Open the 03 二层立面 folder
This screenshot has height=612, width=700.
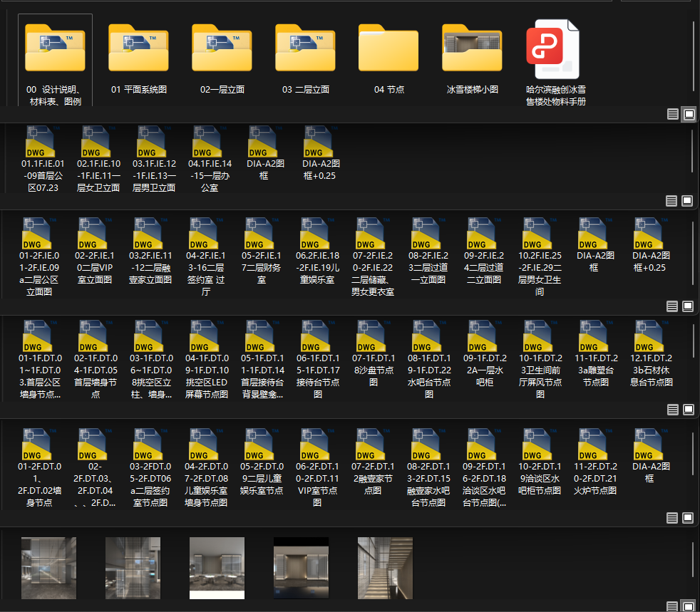(306, 59)
